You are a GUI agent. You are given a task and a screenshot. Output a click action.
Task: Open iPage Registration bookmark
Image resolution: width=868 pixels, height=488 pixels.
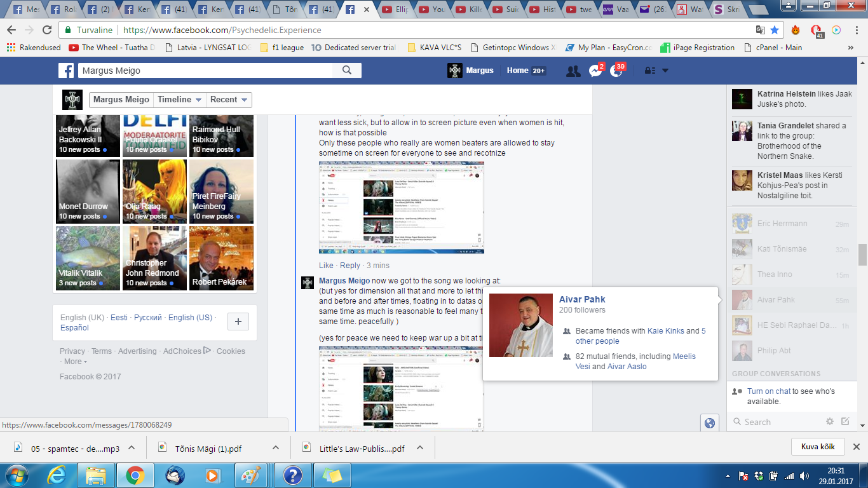point(698,48)
